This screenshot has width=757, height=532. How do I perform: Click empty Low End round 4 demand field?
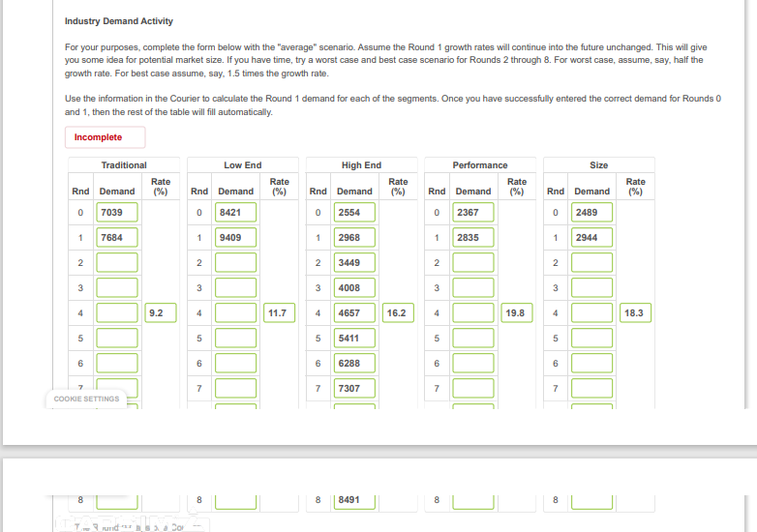(x=235, y=312)
